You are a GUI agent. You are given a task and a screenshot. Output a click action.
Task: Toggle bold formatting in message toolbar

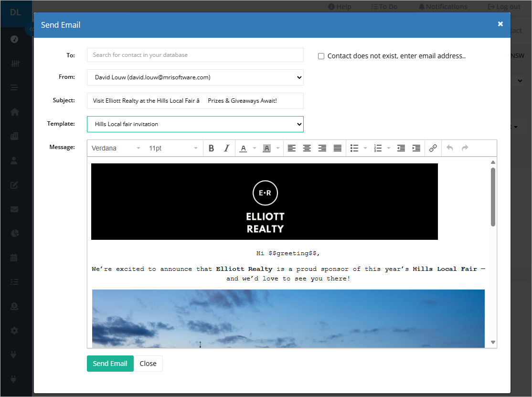(211, 148)
